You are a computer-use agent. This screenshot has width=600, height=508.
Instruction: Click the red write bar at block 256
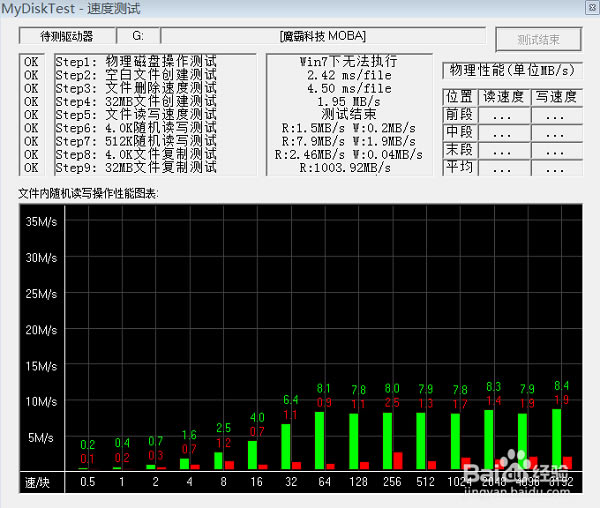pos(398,460)
